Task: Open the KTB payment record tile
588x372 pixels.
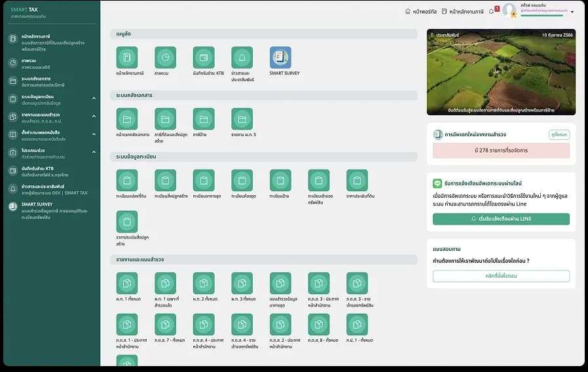Action: [204, 58]
